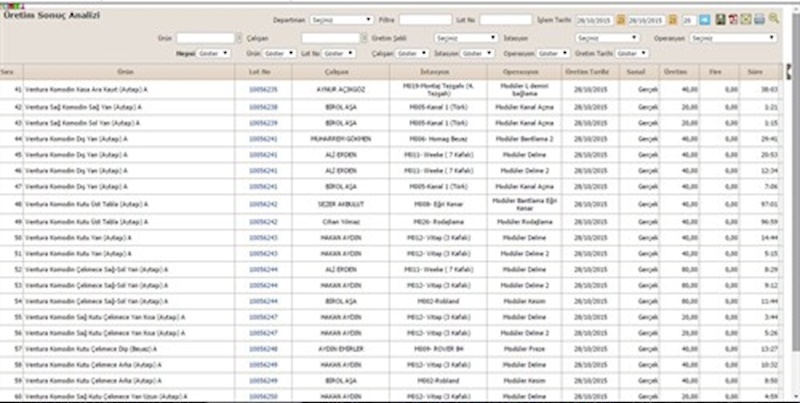Click the panel collapse arrow at right edge
Viewport: 800px width, 403px height.
tap(788, 71)
